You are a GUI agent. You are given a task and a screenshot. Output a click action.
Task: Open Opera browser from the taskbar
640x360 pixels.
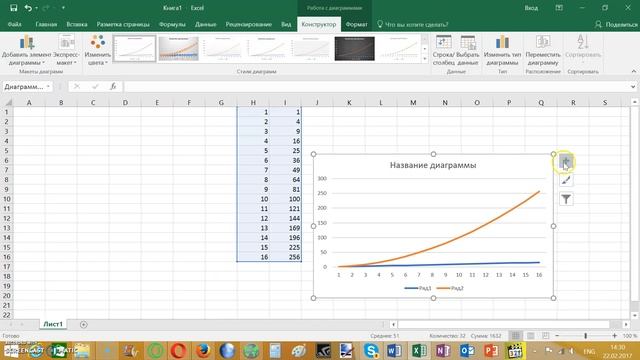[178, 351]
